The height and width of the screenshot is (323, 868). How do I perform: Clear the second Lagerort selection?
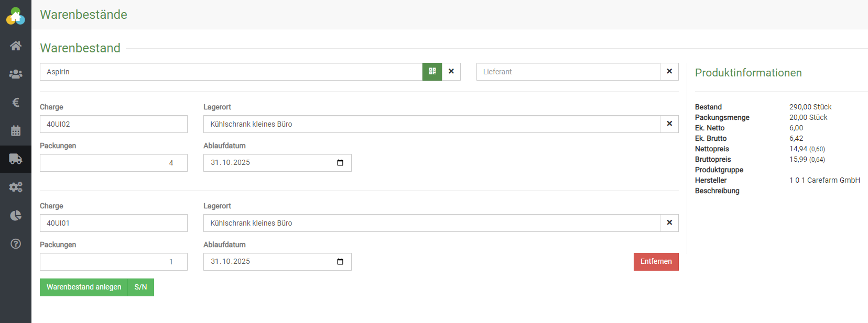(669, 223)
